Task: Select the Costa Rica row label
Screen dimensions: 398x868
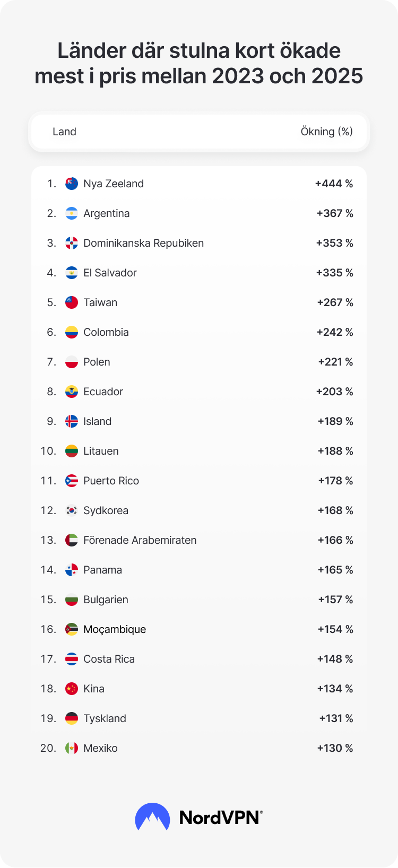Action: coord(109,659)
